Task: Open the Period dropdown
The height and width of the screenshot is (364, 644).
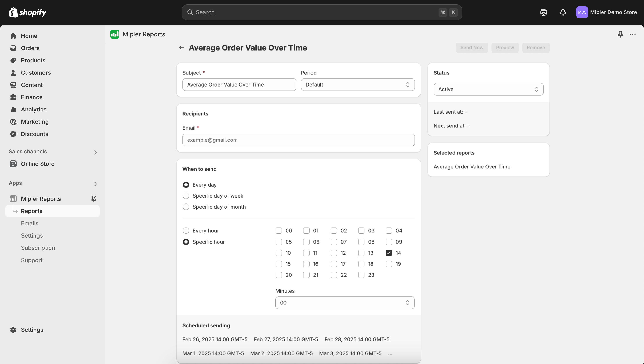Action: 357,85
